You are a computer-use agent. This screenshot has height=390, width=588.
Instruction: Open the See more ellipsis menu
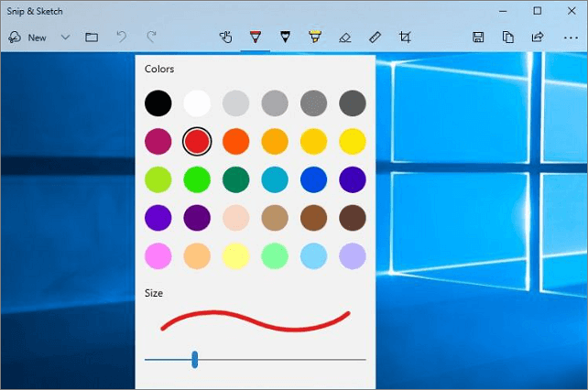pyautogui.click(x=572, y=38)
